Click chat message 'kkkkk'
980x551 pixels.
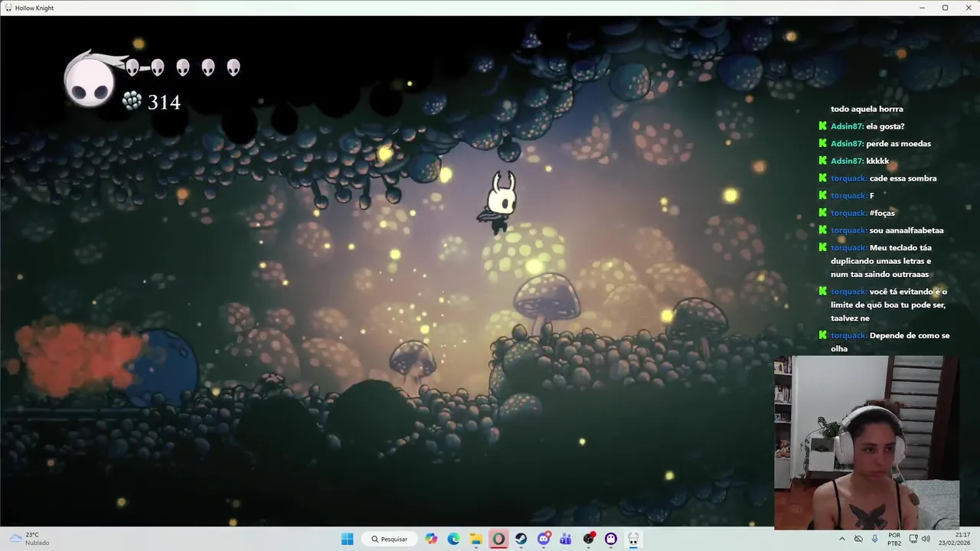[877, 161]
